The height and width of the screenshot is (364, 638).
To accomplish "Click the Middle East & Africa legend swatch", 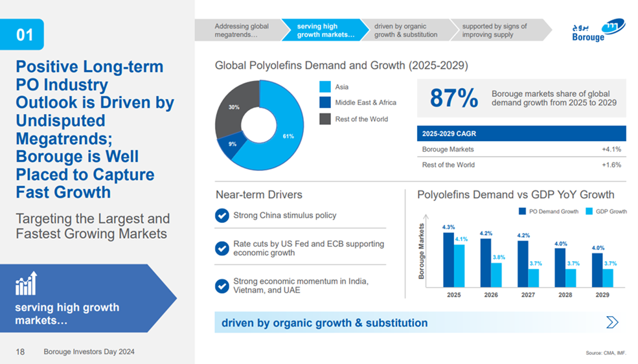I will tap(325, 102).
